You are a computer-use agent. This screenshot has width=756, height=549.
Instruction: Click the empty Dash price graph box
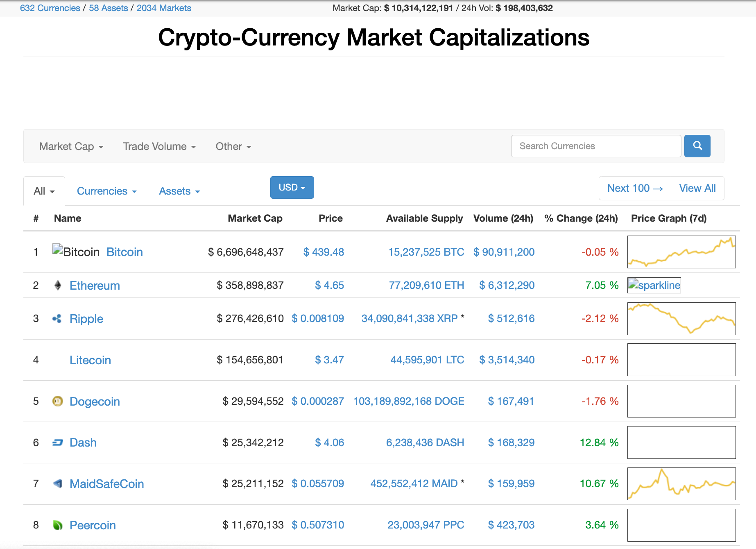681,442
